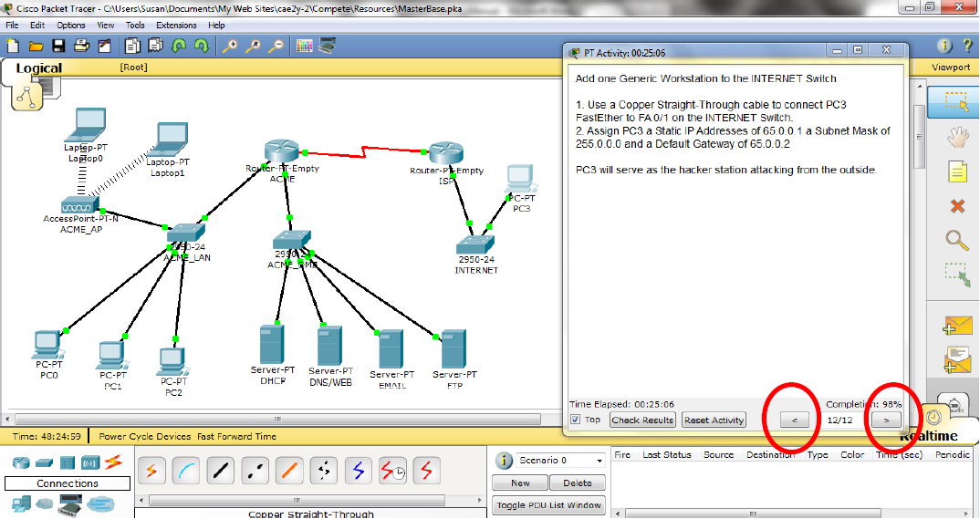
Task: Pick the Move Layout hand tool
Action: (x=957, y=137)
